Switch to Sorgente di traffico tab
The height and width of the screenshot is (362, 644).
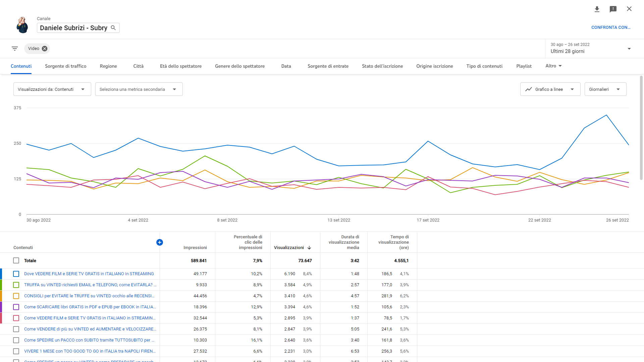point(66,66)
